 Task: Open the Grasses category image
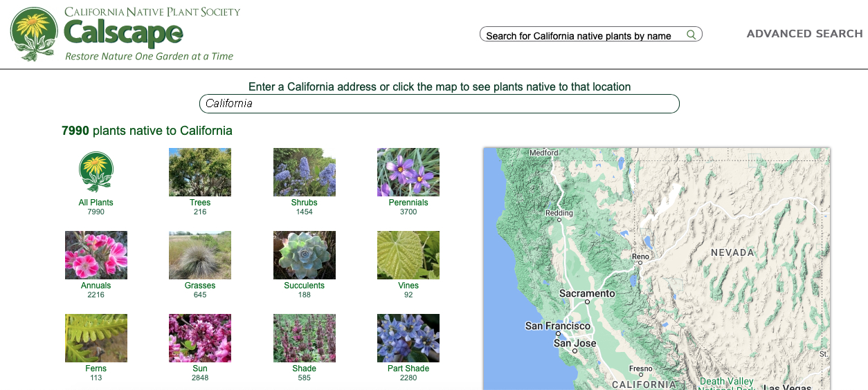click(x=200, y=255)
